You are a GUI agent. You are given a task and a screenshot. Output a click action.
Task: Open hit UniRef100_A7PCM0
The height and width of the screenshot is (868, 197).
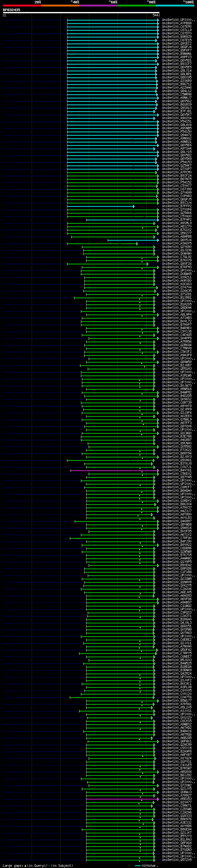click(x=176, y=172)
